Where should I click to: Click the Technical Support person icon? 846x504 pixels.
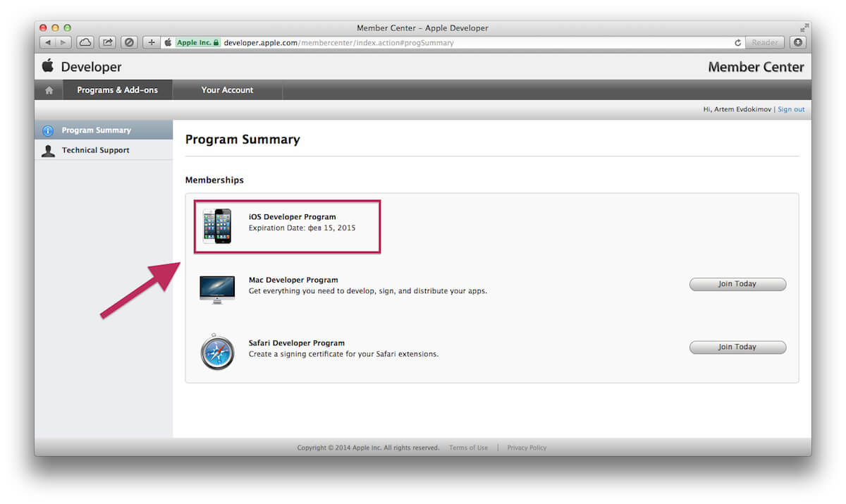[x=48, y=150]
